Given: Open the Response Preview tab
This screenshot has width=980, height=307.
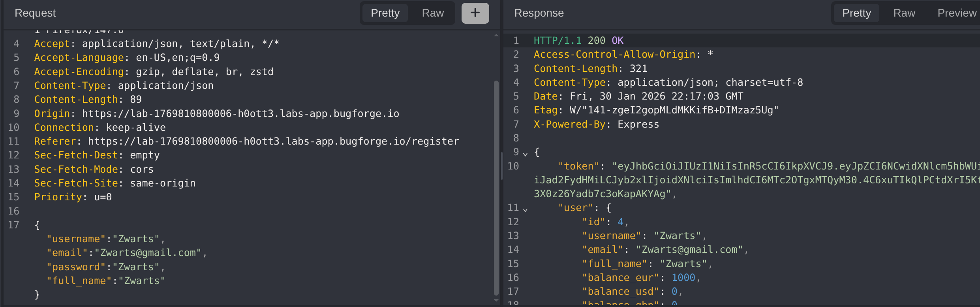Looking at the screenshot, I should (957, 13).
